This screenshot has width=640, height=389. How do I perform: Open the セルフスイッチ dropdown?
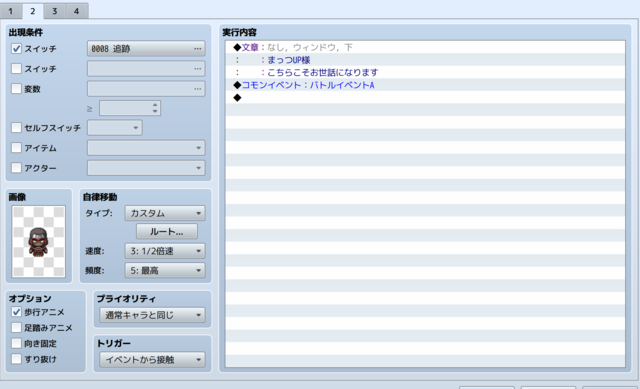click(115, 128)
